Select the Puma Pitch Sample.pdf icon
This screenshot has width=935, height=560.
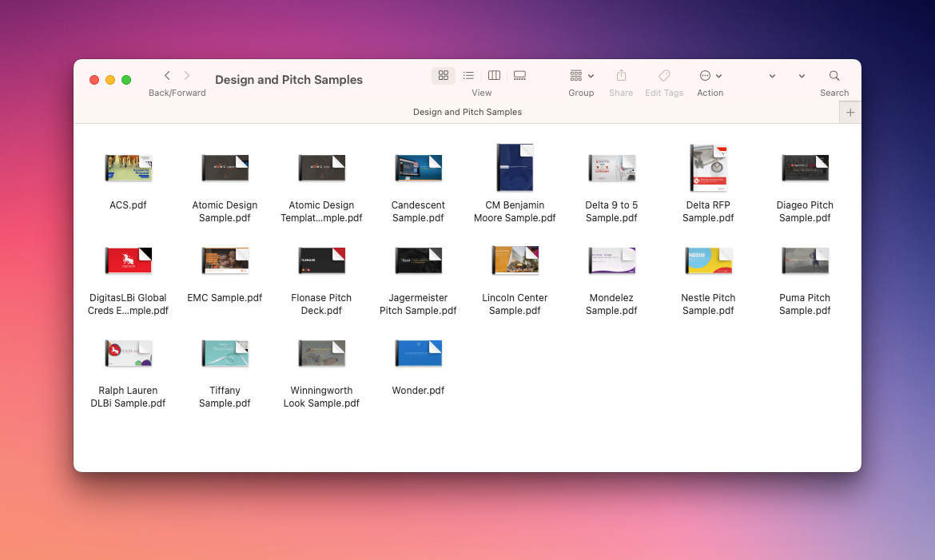(x=805, y=260)
